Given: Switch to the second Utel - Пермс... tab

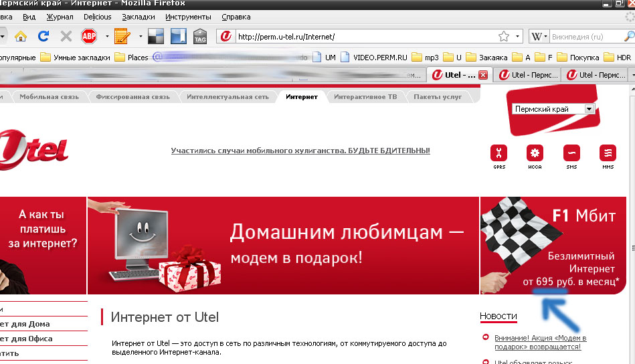Looking at the screenshot, I should point(528,75).
